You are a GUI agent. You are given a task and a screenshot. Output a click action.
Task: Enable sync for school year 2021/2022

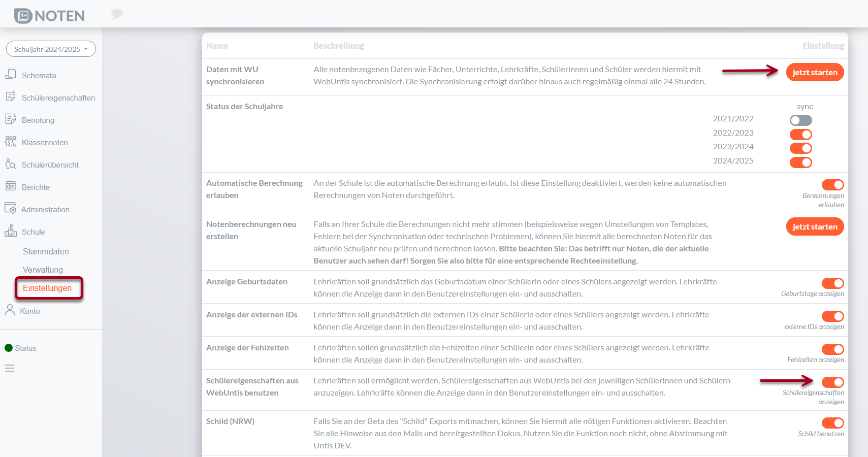pos(800,120)
